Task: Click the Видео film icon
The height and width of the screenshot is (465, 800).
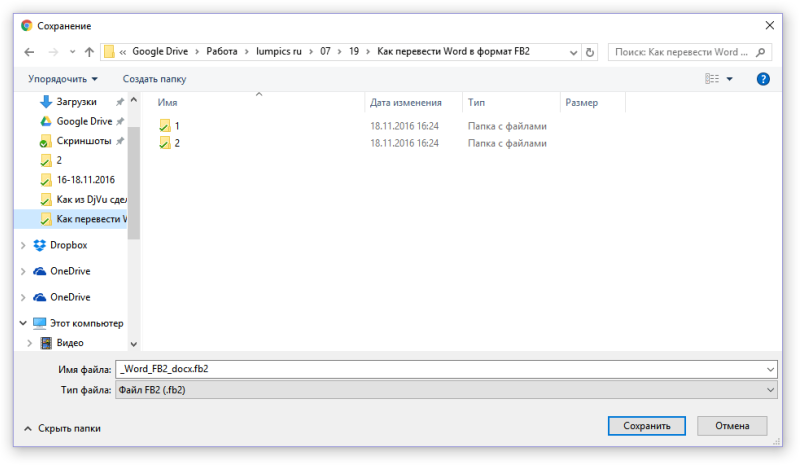Action: [46, 343]
